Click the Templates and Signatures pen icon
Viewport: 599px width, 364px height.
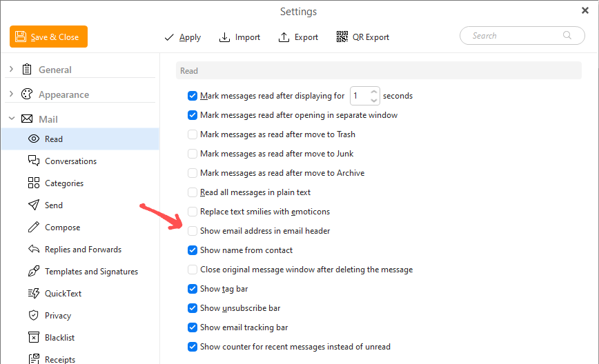(x=34, y=272)
